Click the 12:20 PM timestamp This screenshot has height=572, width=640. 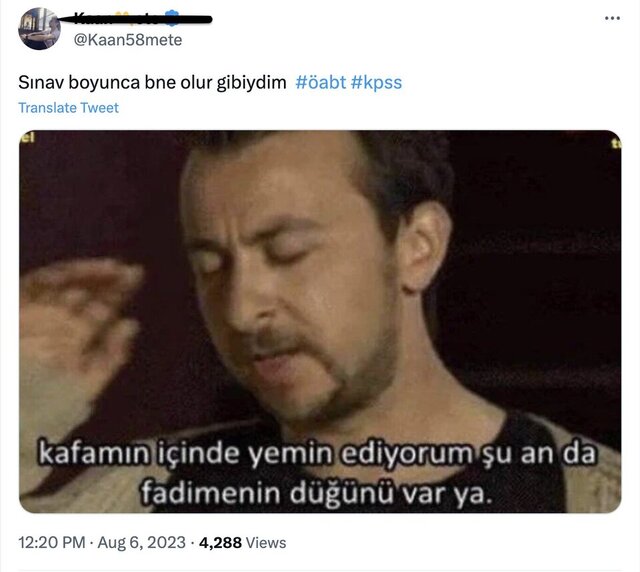tap(51, 543)
